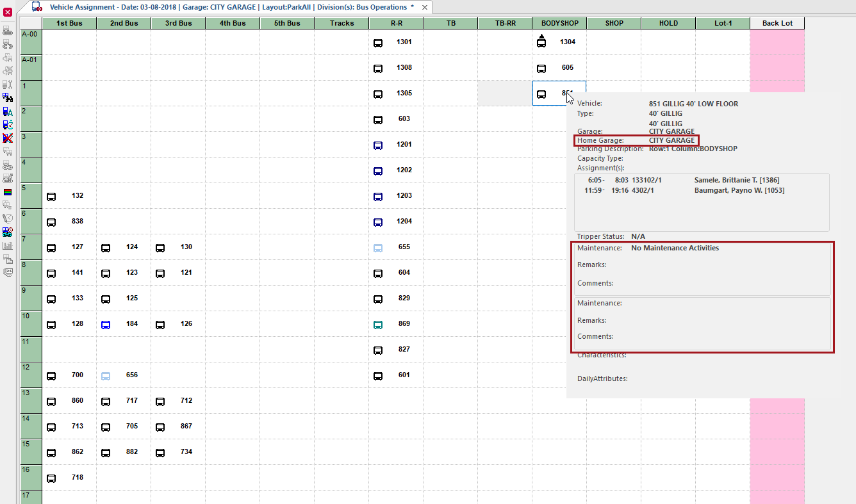This screenshot has height=504, width=856.
Task: Click the bus icon for vehicle 1301
Action: point(377,41)
